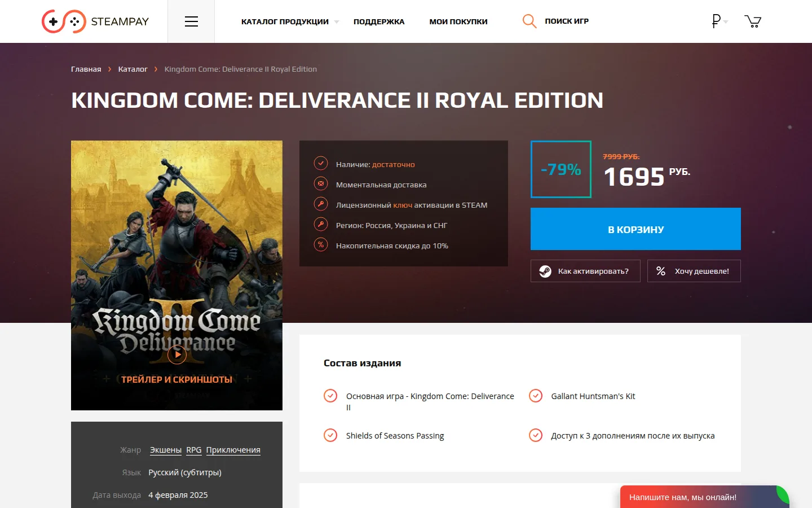The image size is (812, 508).
Task: Click the '-79%' discount badge
Action: (x=561, y=169)
